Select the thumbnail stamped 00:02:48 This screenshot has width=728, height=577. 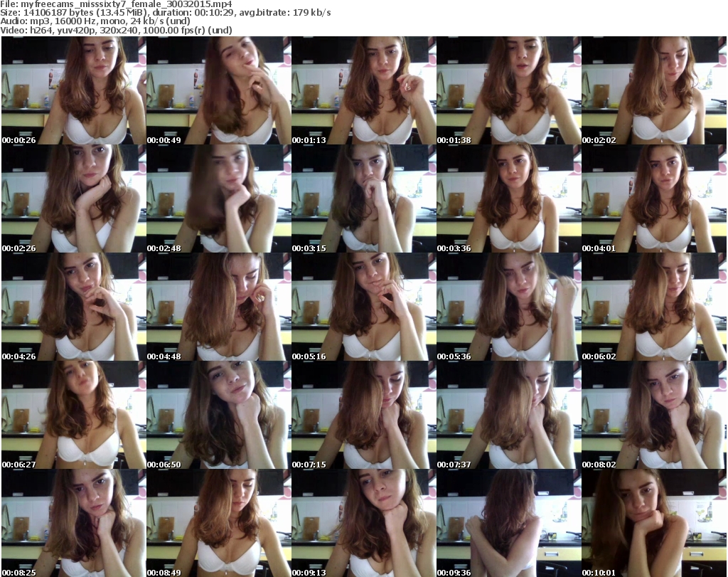(219, 198)
